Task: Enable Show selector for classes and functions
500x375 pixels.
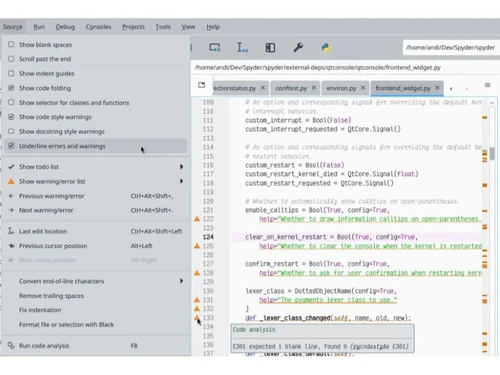Action: tap(11, 102)
